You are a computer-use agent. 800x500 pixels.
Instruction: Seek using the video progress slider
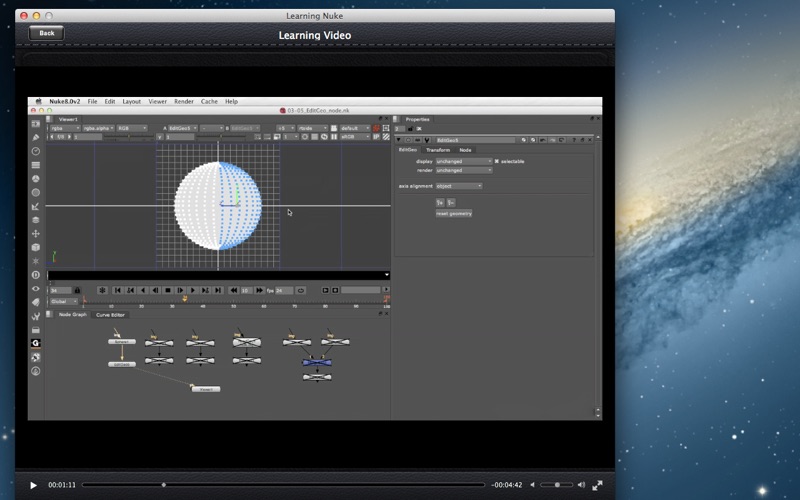(283, 485)
